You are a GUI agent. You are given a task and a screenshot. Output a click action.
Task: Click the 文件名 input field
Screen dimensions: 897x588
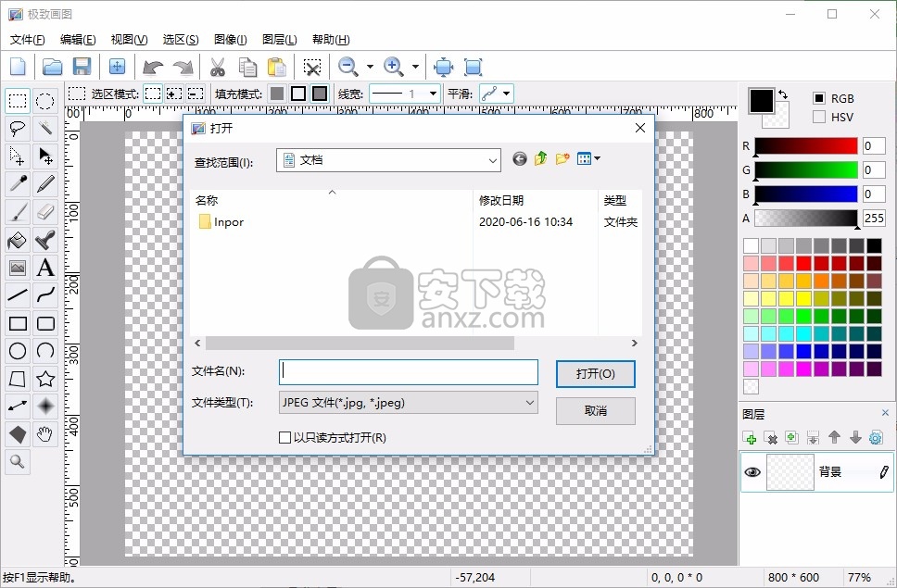pyautogui.click(x=409, y=372)
